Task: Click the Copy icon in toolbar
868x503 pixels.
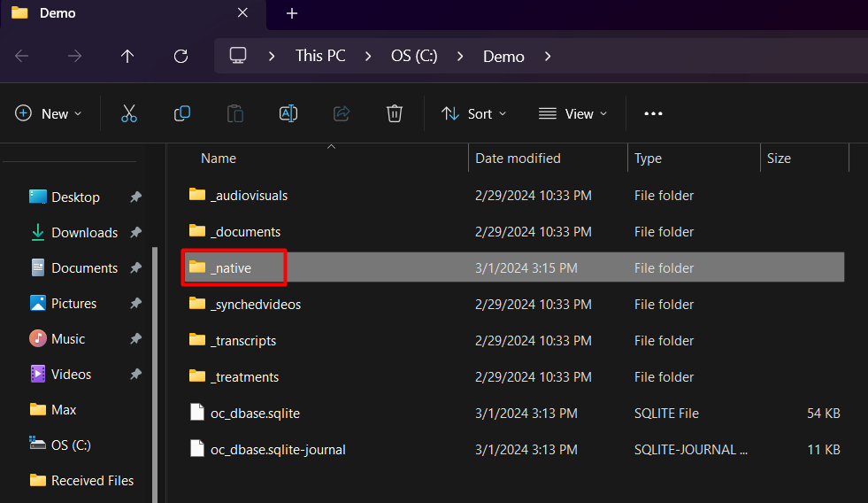Action: pos(182,113)
